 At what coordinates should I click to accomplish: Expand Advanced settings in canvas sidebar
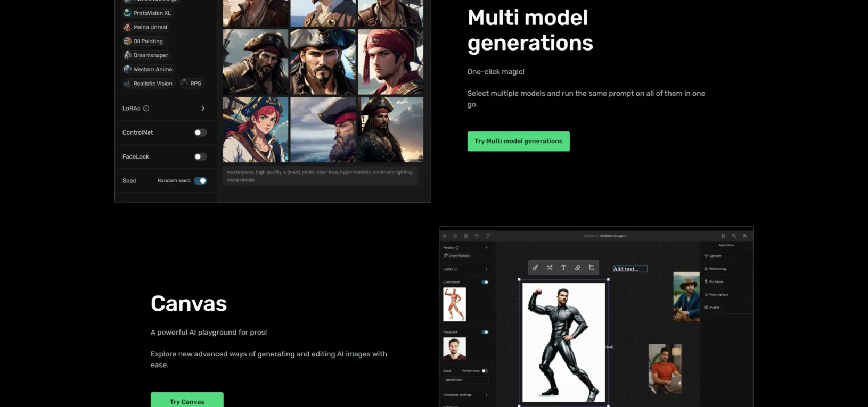(465, 395)
